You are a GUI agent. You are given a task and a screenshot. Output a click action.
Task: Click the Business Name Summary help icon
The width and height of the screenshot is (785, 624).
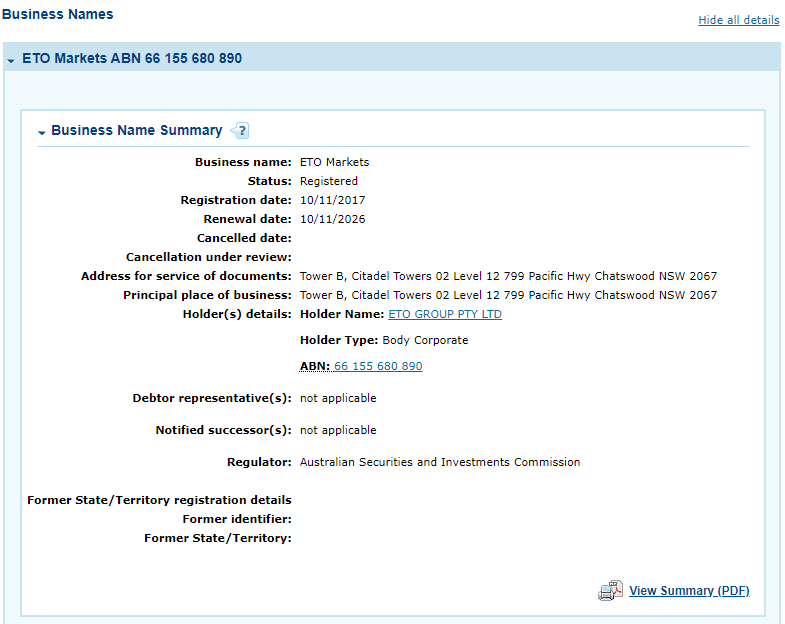240,131
